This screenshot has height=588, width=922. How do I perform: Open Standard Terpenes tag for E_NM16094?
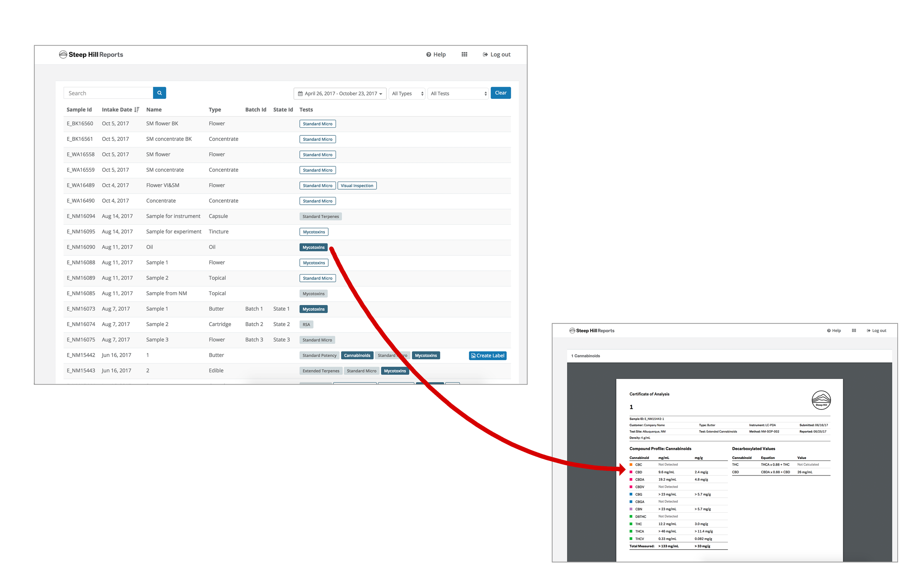coord(320,217)
